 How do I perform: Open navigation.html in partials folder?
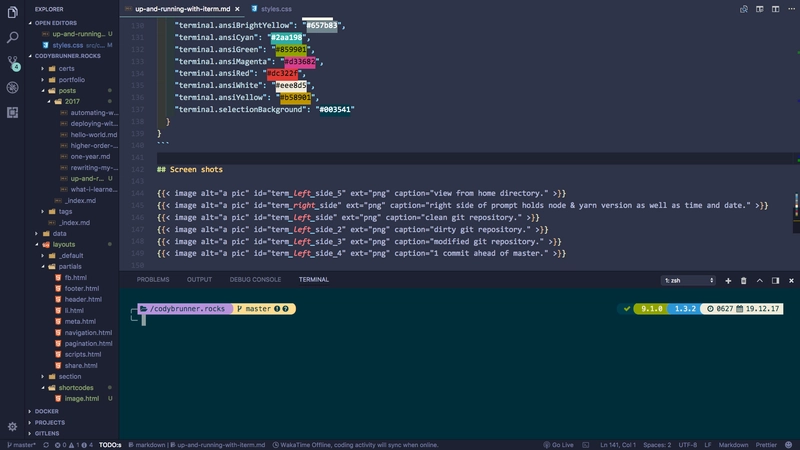click(x=88, y=333)
